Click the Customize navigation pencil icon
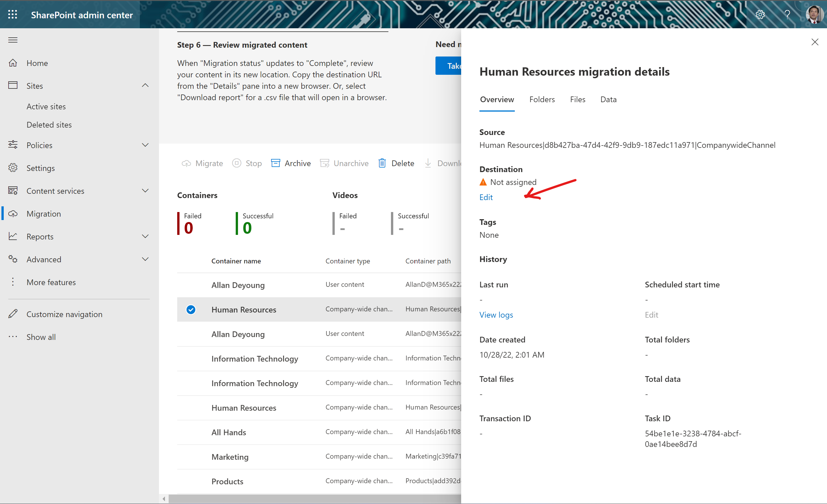 click(13, 314)
